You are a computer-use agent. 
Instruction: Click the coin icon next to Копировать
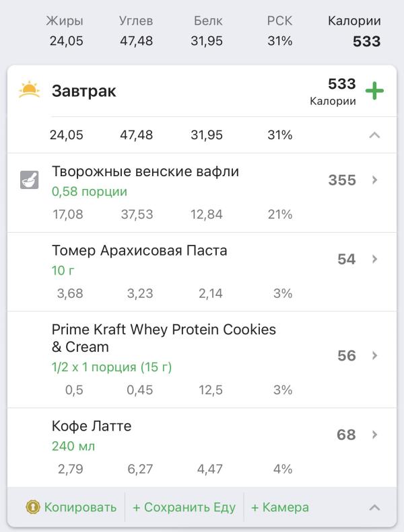32,507
